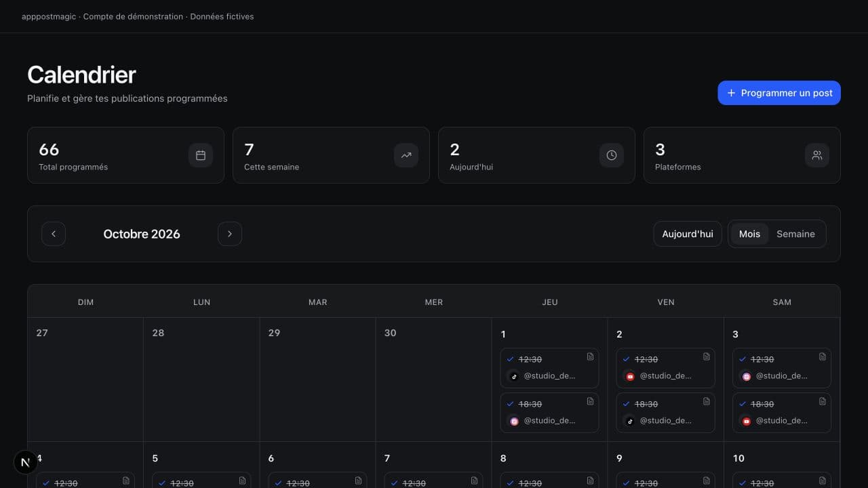This screenshot has height=488, width=868.
Task: Go to next month with right chevron
Action: tap(230, 234)
